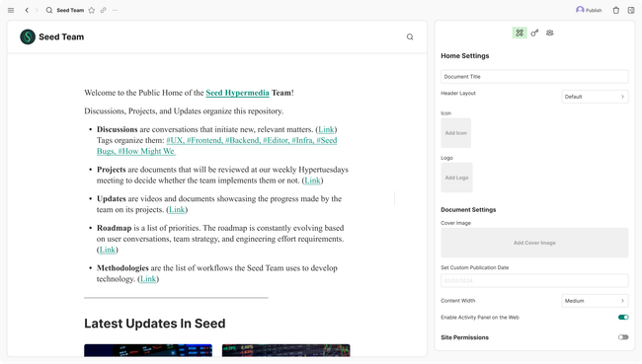Open the hamburger sidebar menu

11,10
